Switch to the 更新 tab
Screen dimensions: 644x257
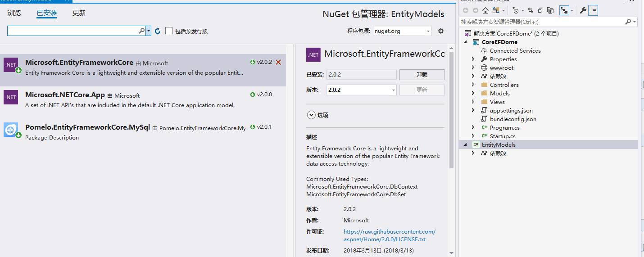79,13
